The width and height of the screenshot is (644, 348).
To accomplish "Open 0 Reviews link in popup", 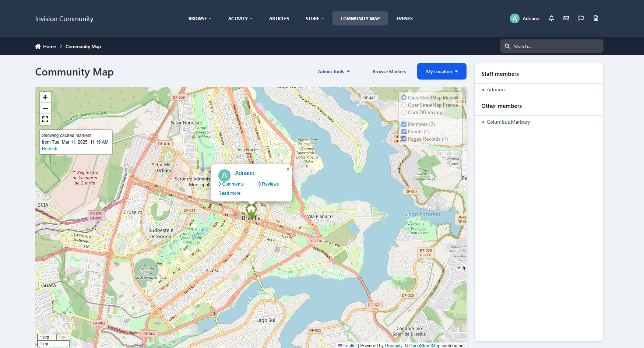I will [268, 184].
